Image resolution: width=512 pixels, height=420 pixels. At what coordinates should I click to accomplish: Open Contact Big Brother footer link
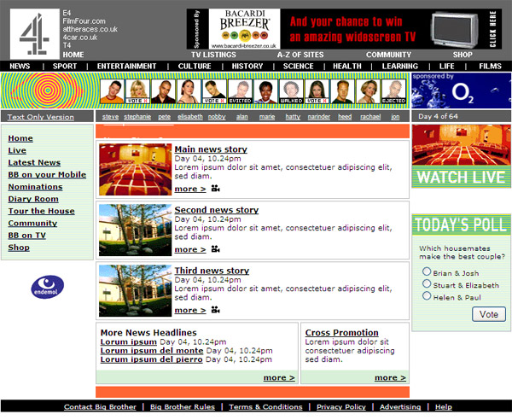click(100, 406)
